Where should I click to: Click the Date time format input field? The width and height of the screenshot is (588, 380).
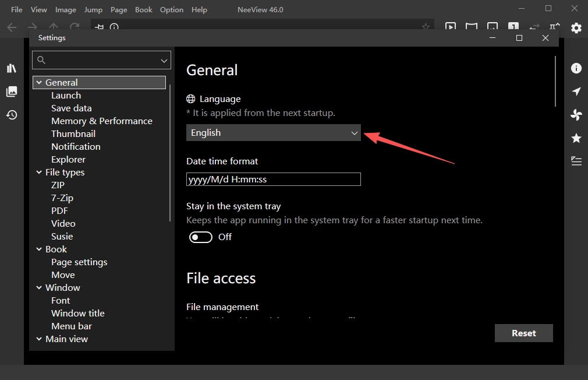(274, 179)
